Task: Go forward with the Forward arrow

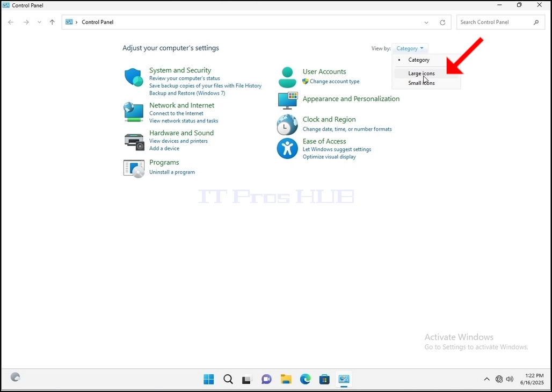Action: coord(26,22)
